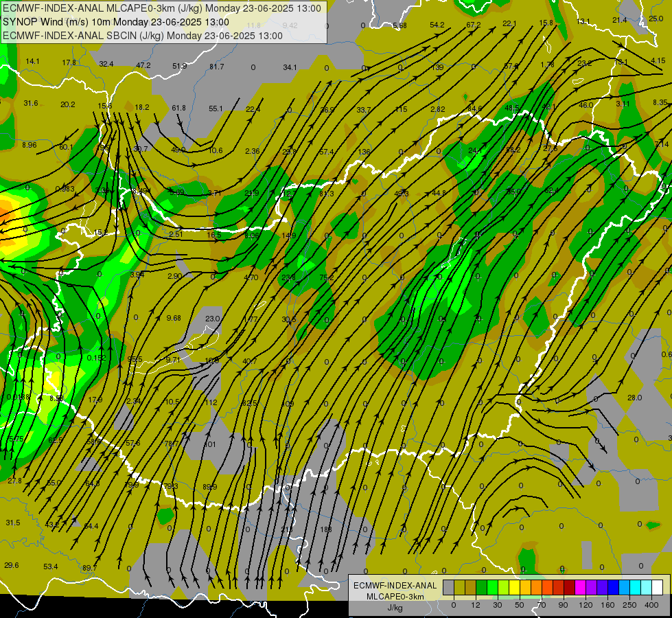Click the map value 23.0

point(213,319)
